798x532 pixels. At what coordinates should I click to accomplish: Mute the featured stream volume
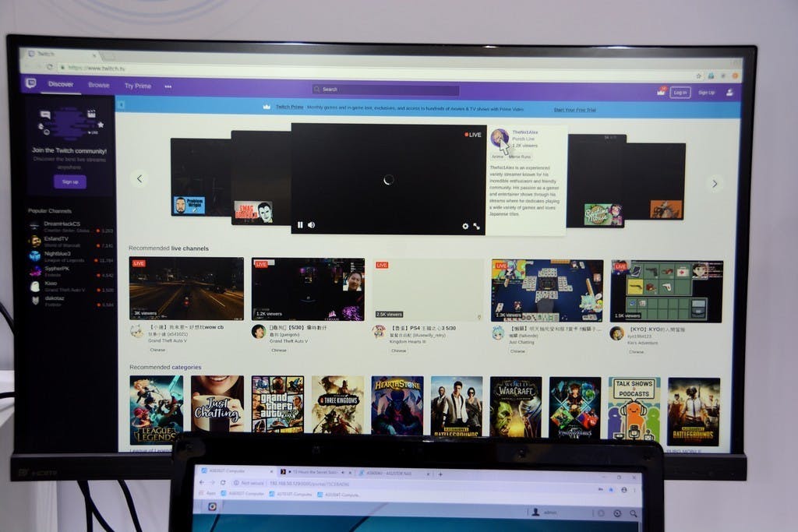coord(312,225)
